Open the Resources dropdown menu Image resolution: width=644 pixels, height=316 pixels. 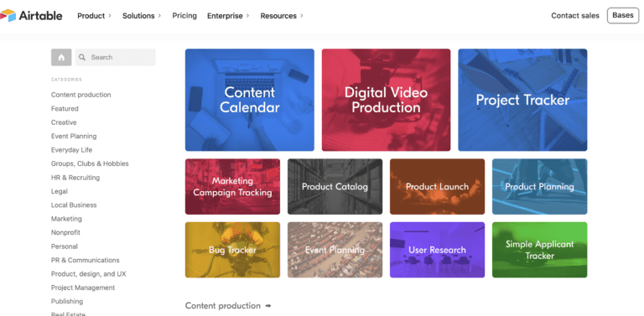click(282, 16)
